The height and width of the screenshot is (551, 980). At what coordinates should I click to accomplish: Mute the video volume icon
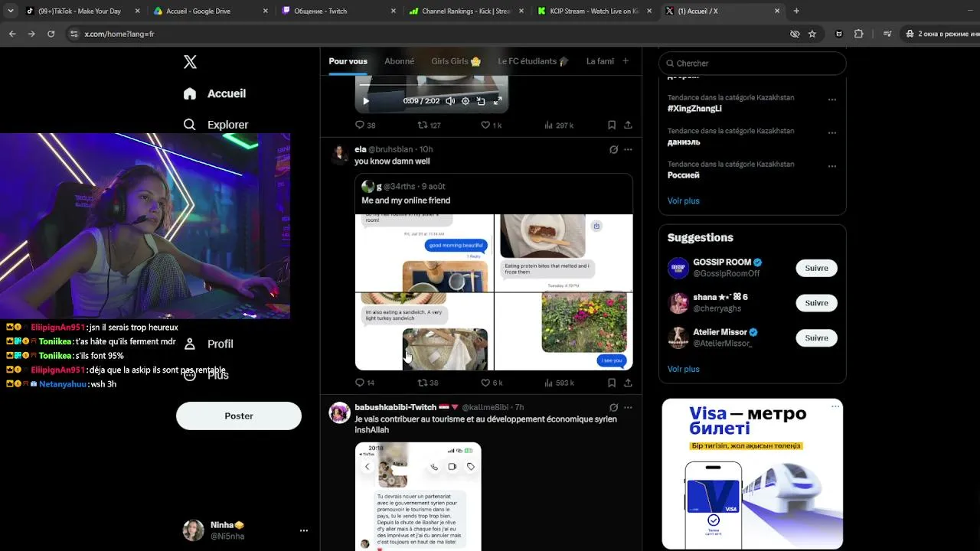coord(450,101)
